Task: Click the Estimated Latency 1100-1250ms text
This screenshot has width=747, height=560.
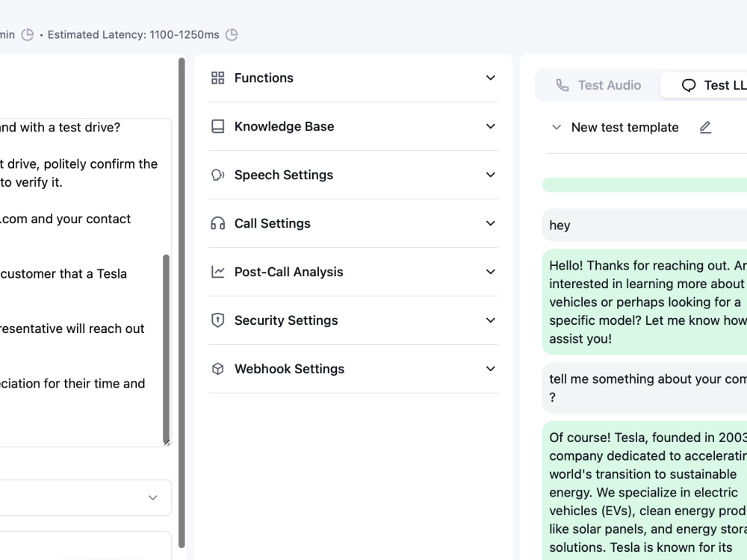Action: click(x=134, y=35)
